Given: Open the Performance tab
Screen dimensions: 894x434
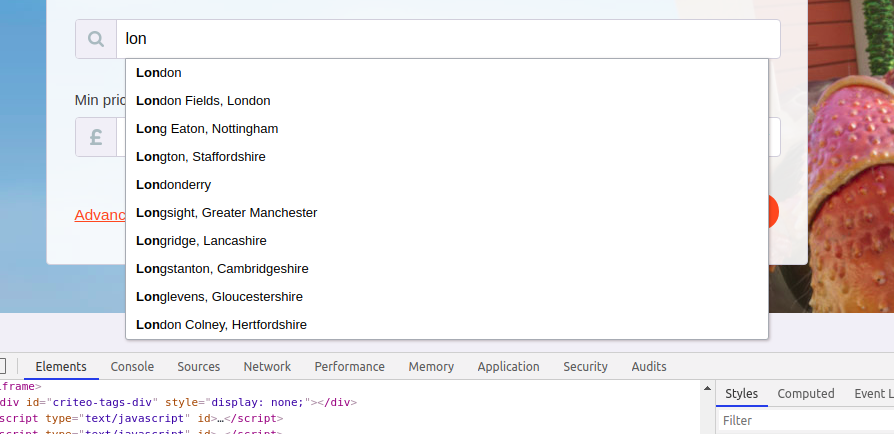Looking at the screenshot, I should pyautogui.click(x=350, y=366).
